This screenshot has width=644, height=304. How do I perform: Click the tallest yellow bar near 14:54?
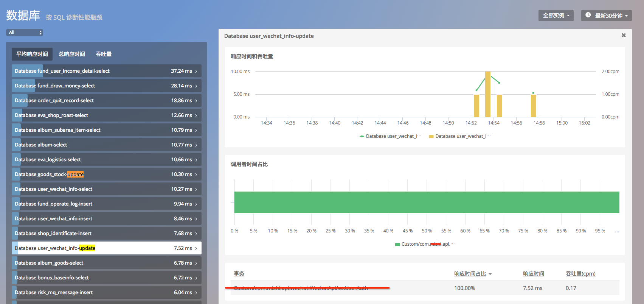(x=488, y=94)
